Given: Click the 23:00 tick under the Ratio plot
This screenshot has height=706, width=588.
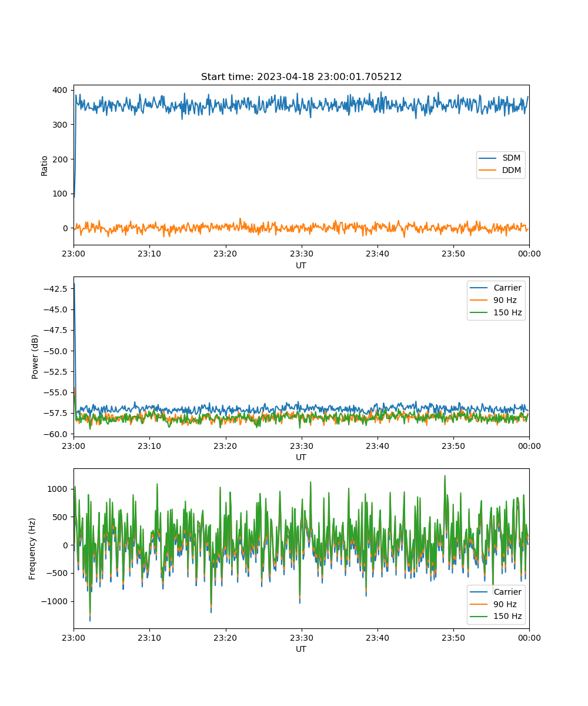Looking at the screenshot, I should pyautogui.click(x=73, y=254).
